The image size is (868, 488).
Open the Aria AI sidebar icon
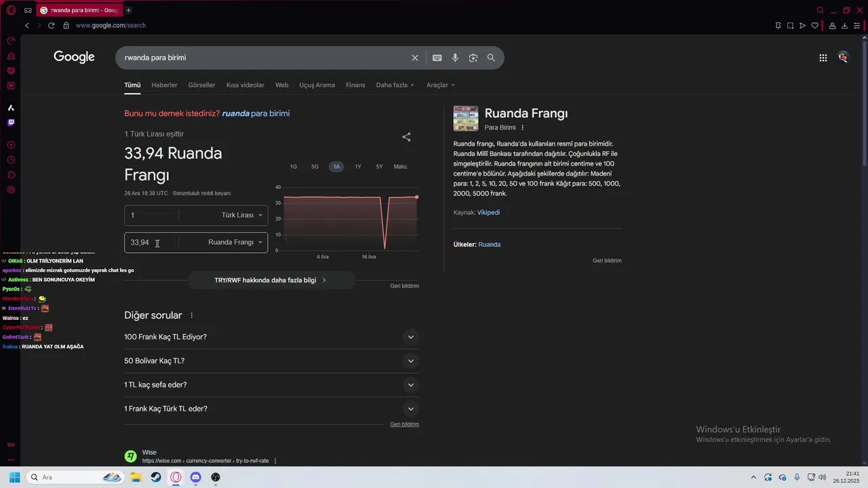click(x=11, y=108)
